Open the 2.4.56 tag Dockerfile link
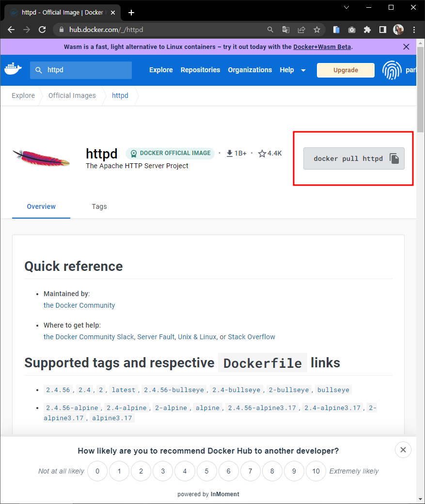Image resolution: width=425 pixels, height=504 pixels. pos(58,390)
